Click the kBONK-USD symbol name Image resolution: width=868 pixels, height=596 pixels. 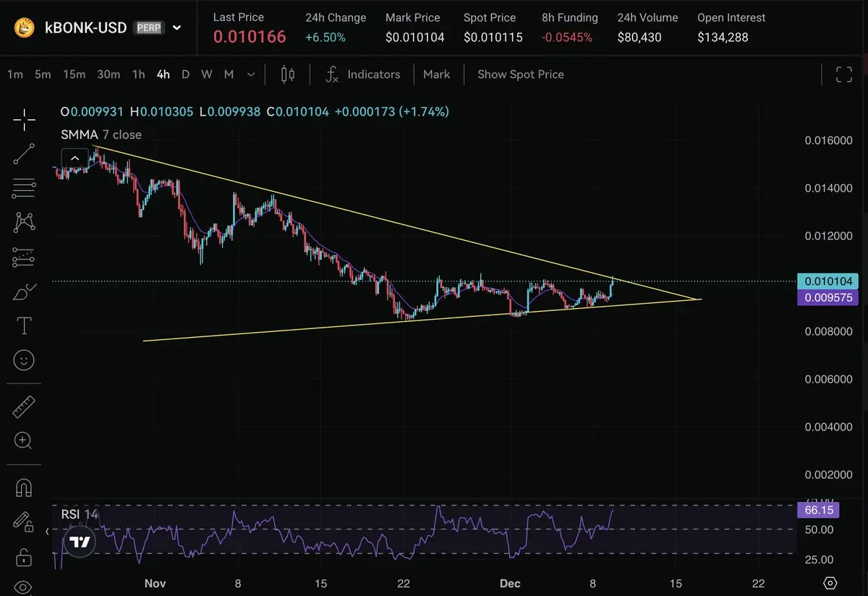[x=86, y=28]
